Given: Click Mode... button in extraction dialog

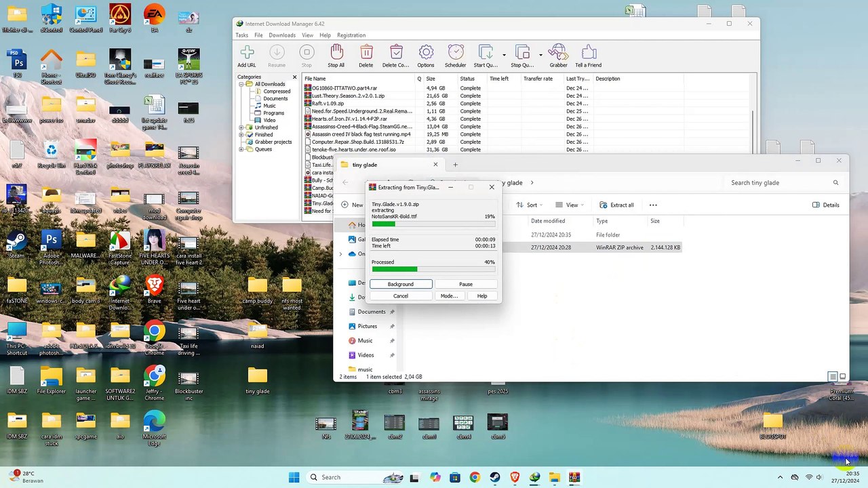Looking at the screenshot, I should [449, 296].
